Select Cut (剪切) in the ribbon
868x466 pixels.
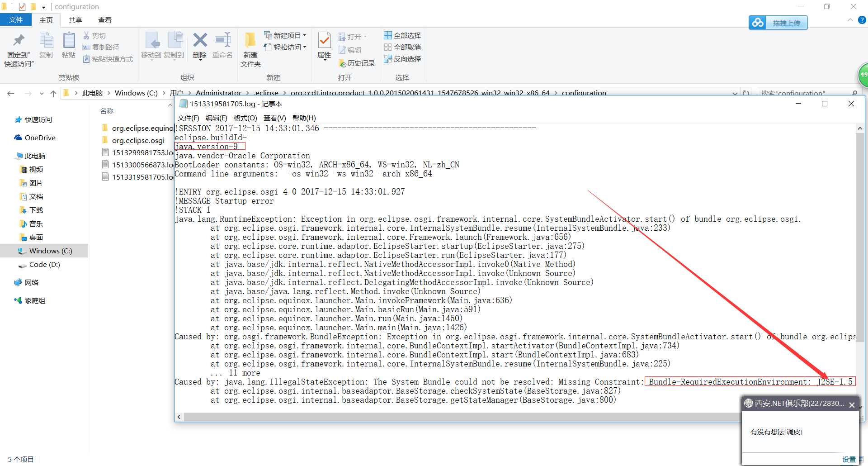[94, 35]
